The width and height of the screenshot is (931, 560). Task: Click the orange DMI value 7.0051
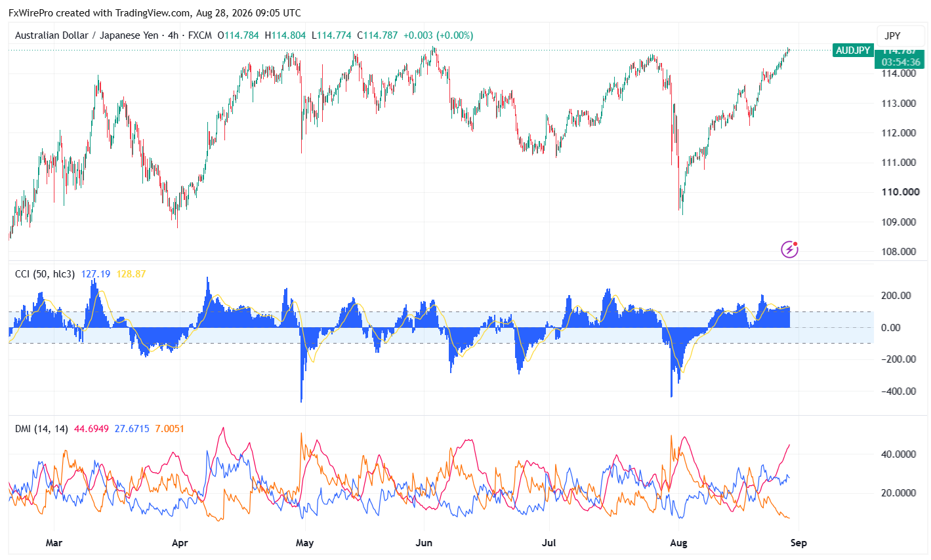pos(170,429)
